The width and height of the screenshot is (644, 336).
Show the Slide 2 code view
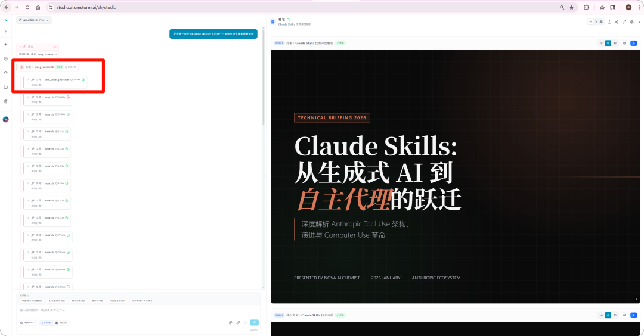coord(601,315)
